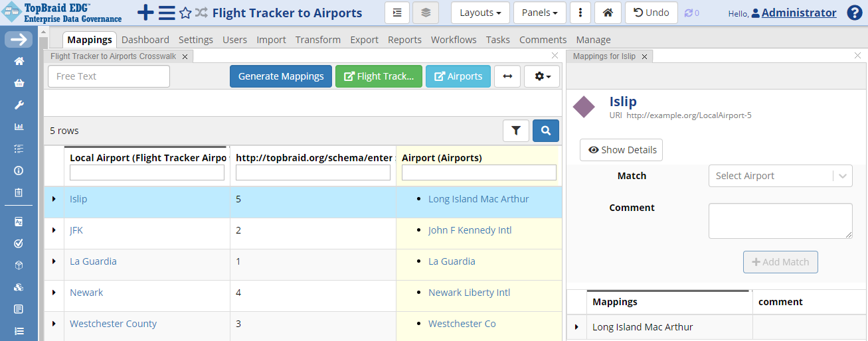Toggle Show Details for Islip
Image resolution: width=868 pixels, height=341 pixels.
click(621, 150)
